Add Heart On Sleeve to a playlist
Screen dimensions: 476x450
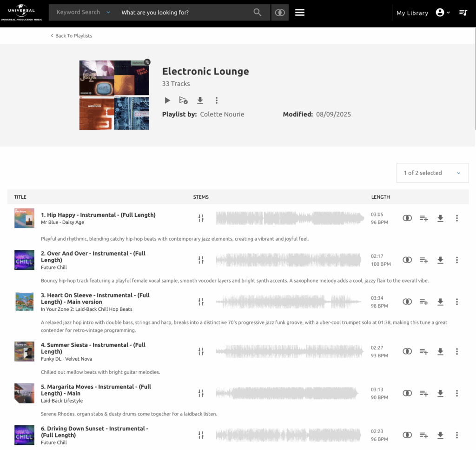(424, 302)
